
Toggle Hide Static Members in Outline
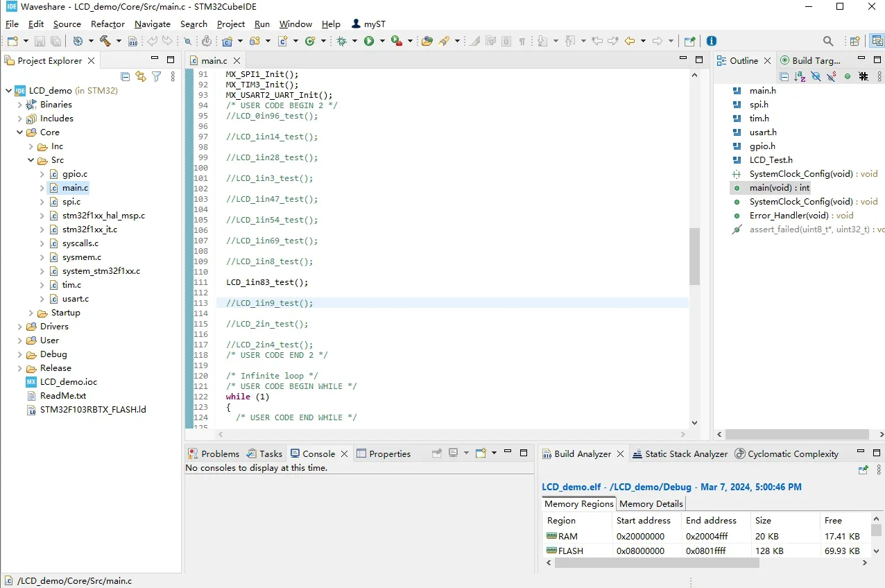tap(832, 77)
